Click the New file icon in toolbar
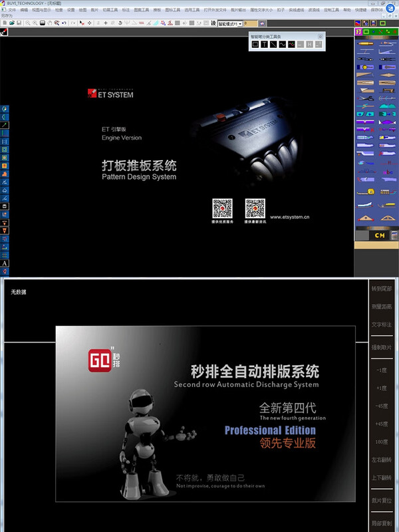This screenshot has width=399, height=532. pos(5,23)
